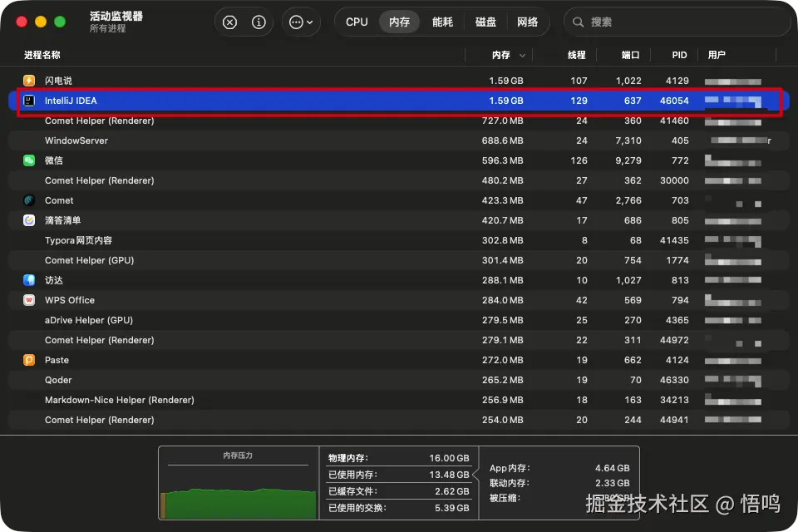
Task: Click the IntelliJ IDEA app icon
Action: [29, 101]
